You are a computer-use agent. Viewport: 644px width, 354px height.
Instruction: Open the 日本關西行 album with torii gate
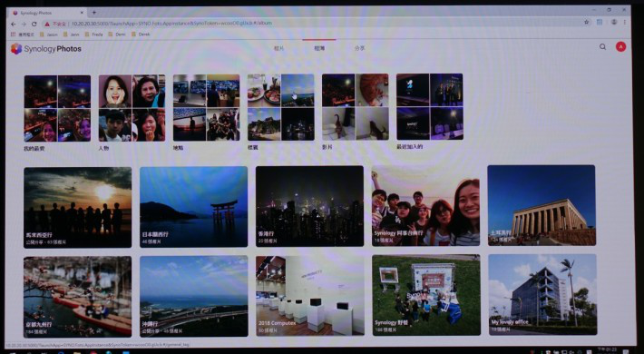pyautogui.click(x=193, y=206)
